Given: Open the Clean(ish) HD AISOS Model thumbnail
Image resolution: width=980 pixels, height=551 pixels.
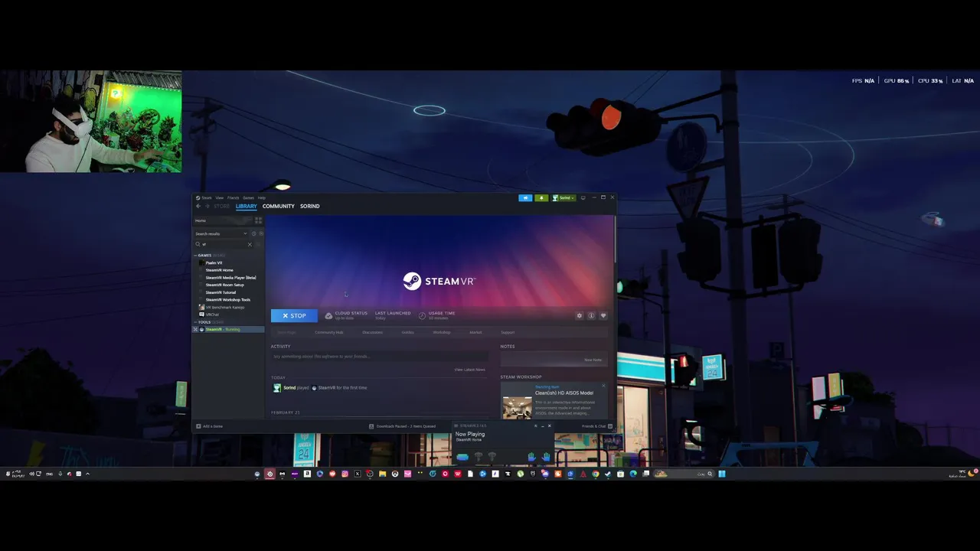Looking at the screenshot, I should coord(517,407).
